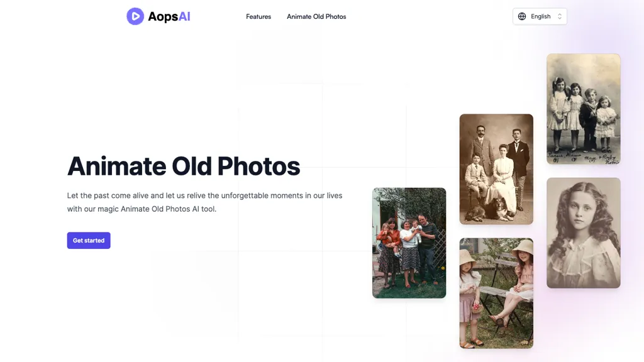Click the description paragraph starting 'Let the past'
The image size is (644, 362).
coord(204,202)
